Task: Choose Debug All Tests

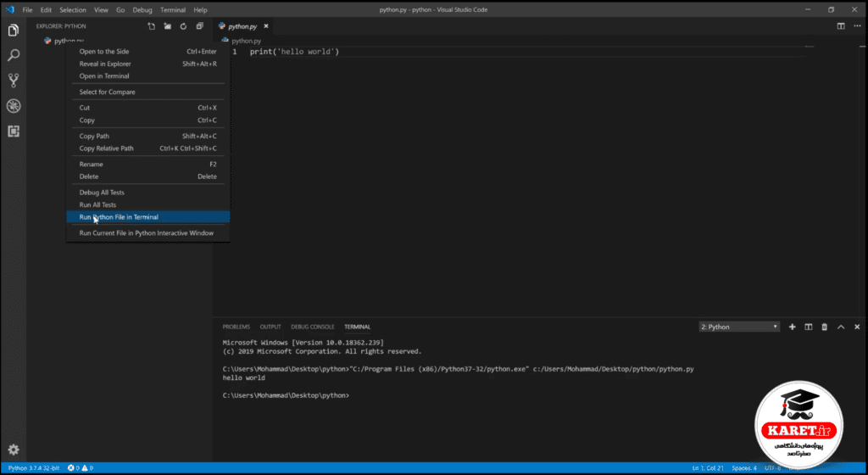Action: click(147, 193)
